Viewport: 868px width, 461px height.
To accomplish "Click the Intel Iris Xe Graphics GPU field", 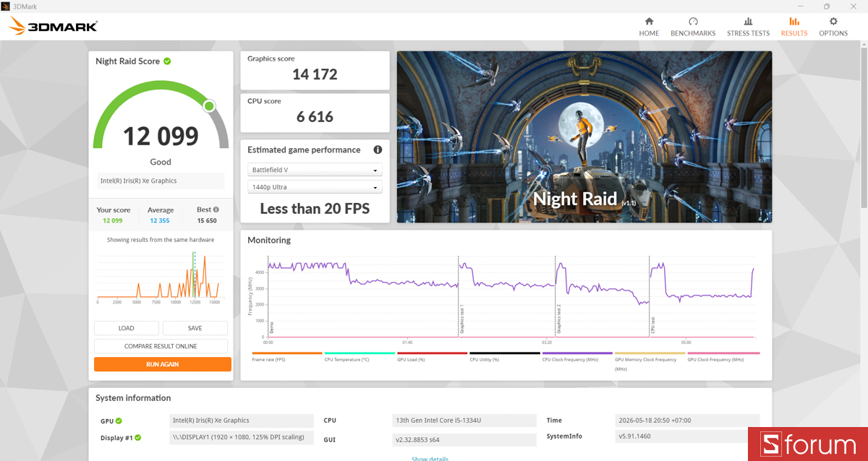I will tap(242, 421).
